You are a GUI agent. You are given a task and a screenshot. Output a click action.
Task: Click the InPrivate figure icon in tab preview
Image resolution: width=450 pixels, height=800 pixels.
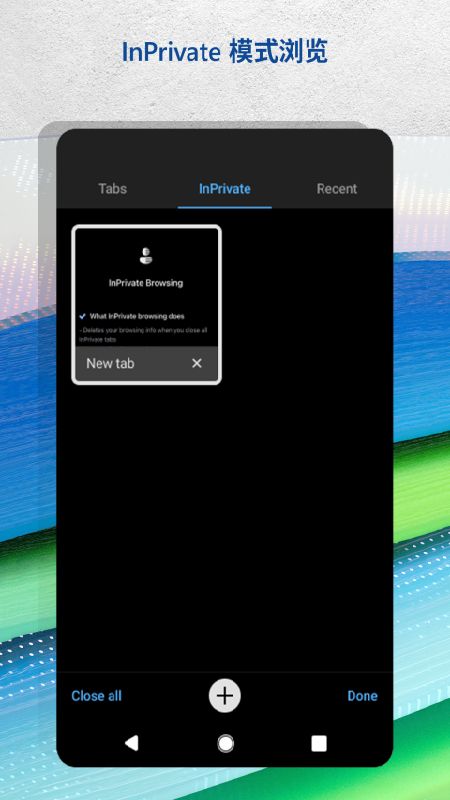click(146, 256)
